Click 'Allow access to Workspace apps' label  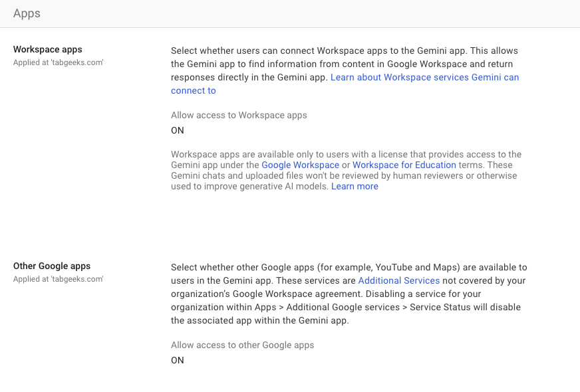click(239, 115)
